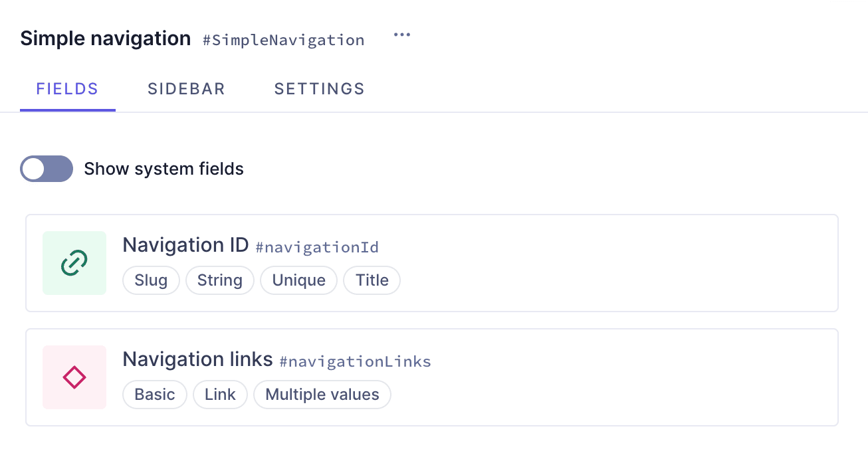
Task: Select the FIELDS tab
Action: 67,88
